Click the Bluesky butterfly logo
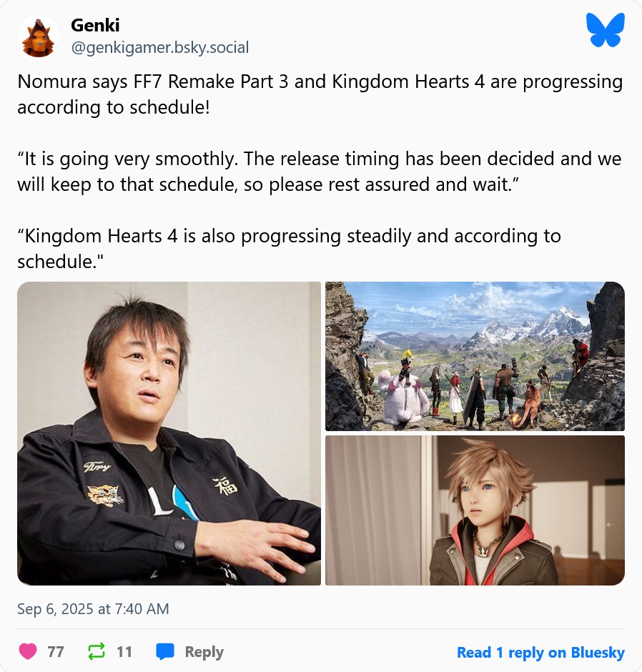Viewport: 642px width, 672px height. pyautogui.click(x=605, y=29)
